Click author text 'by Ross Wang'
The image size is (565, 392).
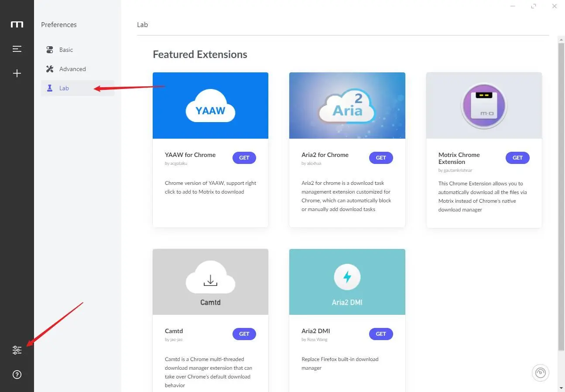[x=314, y=340]
